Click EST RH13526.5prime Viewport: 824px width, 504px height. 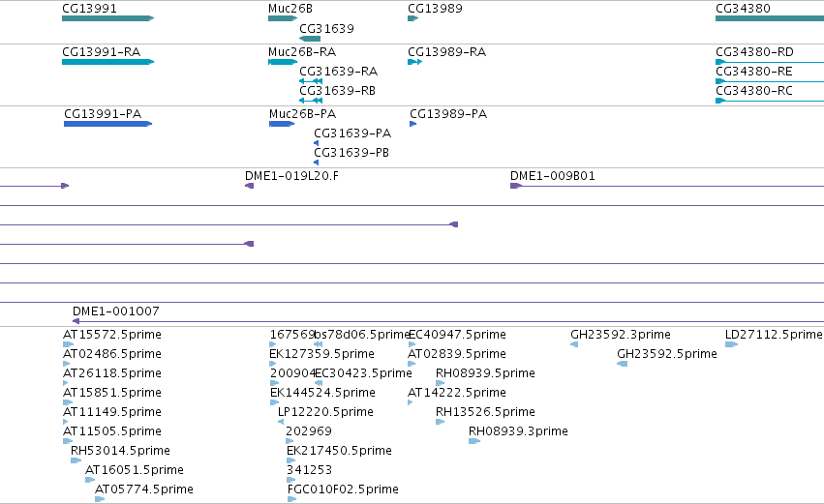pyautogui.click(x=485, y=412)
